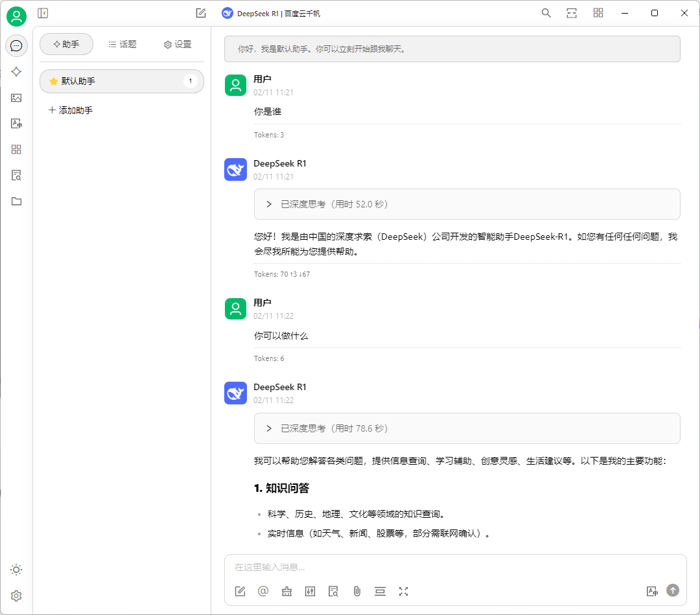Click the 你是谁 message text
700x615 pixels.
[268, 111]
